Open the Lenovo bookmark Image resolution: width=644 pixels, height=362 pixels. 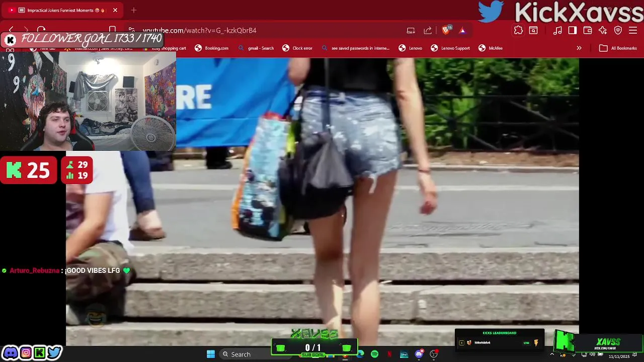coord(411,48)
